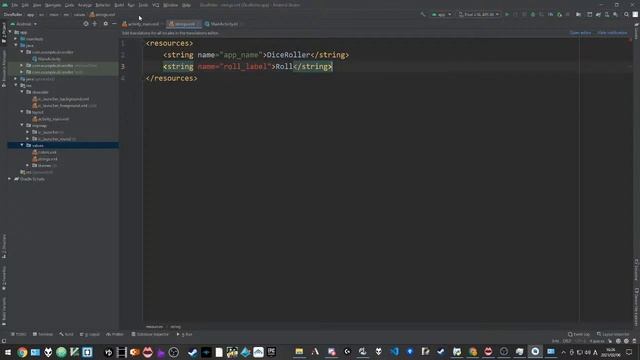Select ic_launcher_background.xml in project tree
This screenshot has width=640, height=360.
coord(60,99)
